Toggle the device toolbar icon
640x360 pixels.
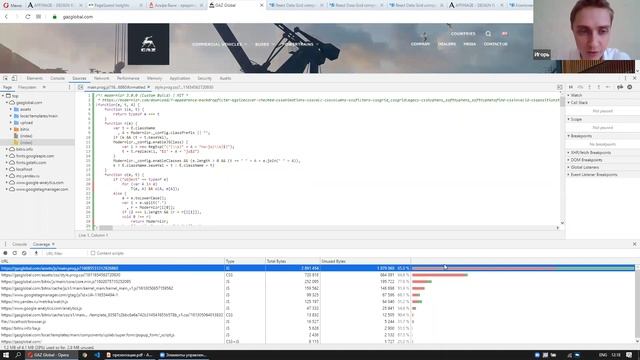coord(14,78)
